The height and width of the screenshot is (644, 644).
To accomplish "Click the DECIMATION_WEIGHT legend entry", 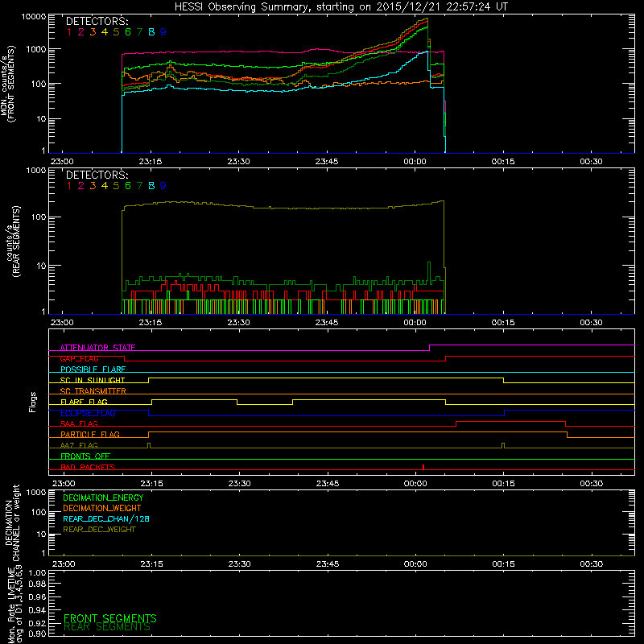I will pyautogui.click(x=102, y=508).
